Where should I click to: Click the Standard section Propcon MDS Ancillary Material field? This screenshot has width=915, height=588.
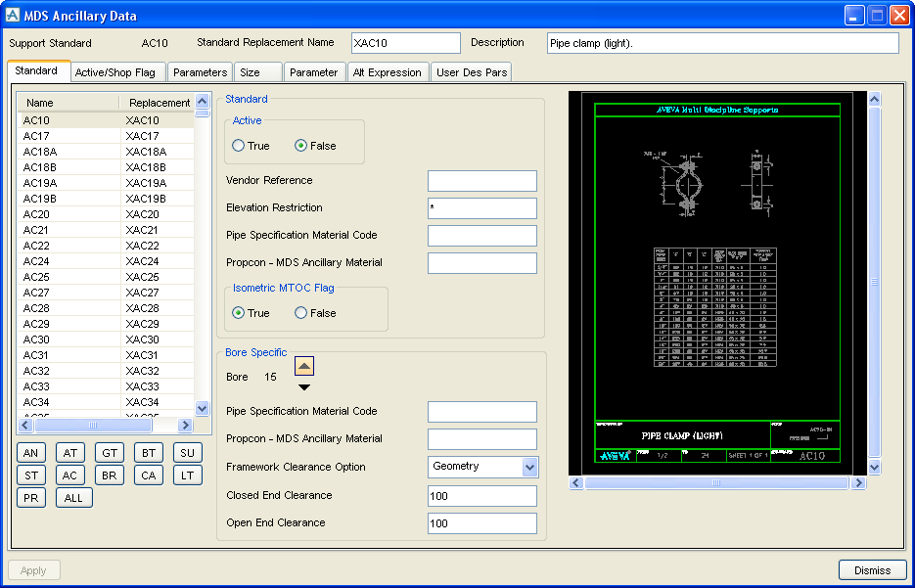pos(482,263)
